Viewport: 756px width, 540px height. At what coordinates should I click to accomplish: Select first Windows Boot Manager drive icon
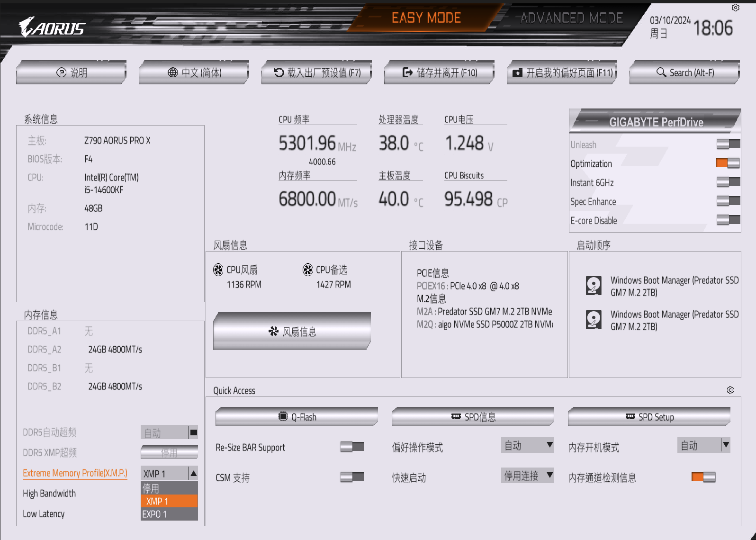[x=594, y=286]
